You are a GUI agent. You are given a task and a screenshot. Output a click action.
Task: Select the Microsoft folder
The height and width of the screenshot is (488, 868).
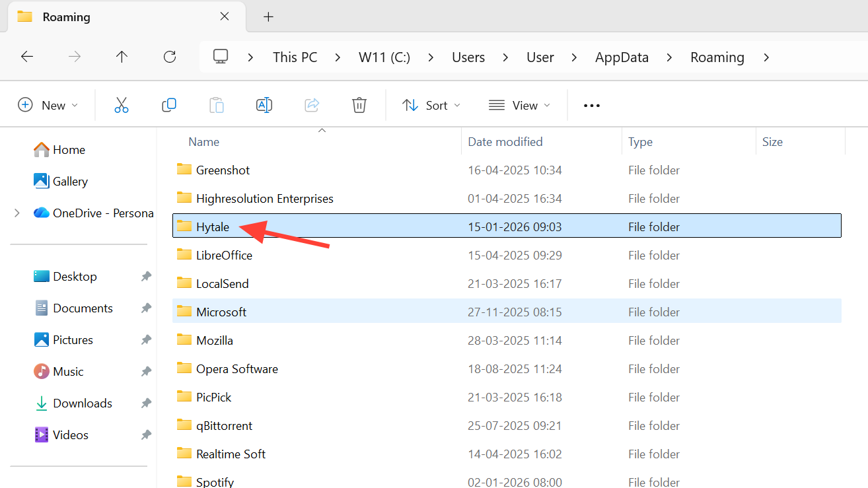(x=507, y=312)
